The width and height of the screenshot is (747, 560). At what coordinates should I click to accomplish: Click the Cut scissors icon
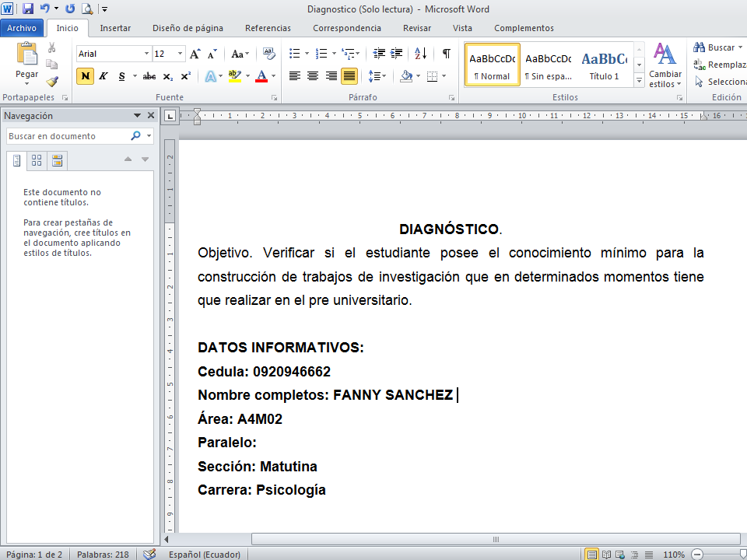[52, 47]
